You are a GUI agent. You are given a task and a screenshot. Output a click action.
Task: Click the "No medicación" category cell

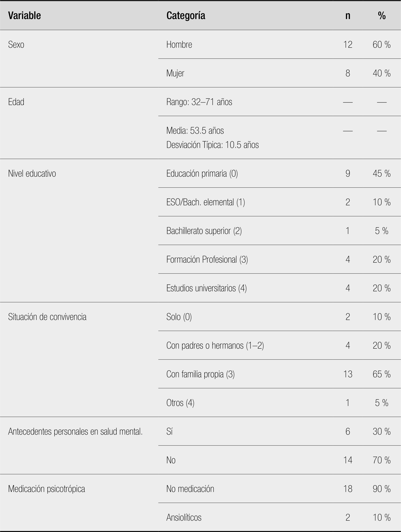[190, 489]
